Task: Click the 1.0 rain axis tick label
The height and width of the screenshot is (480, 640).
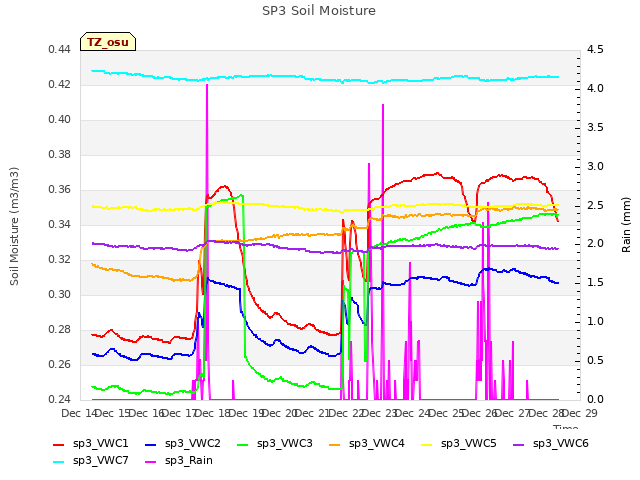Action: pos(595,322)
